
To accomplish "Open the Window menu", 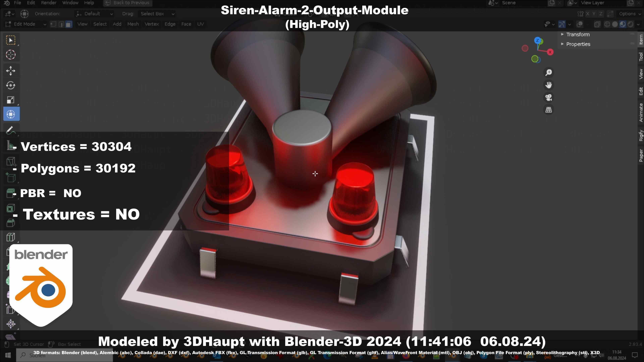I will [x=70, y=3].
